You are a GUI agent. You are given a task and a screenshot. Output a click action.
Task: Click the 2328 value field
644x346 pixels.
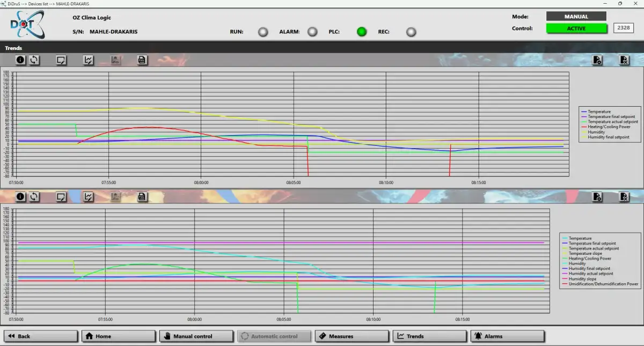[x=624, y=28]
